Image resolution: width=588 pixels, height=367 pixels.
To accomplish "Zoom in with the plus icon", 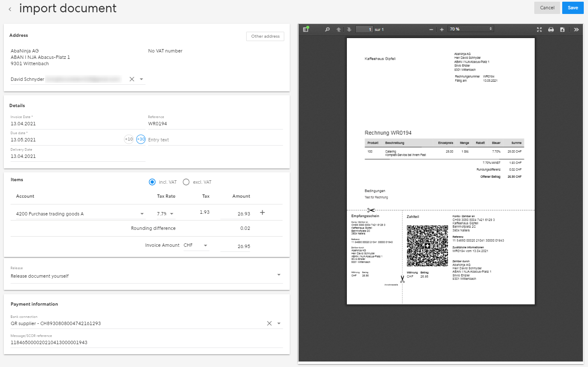I will coord(442,30).
